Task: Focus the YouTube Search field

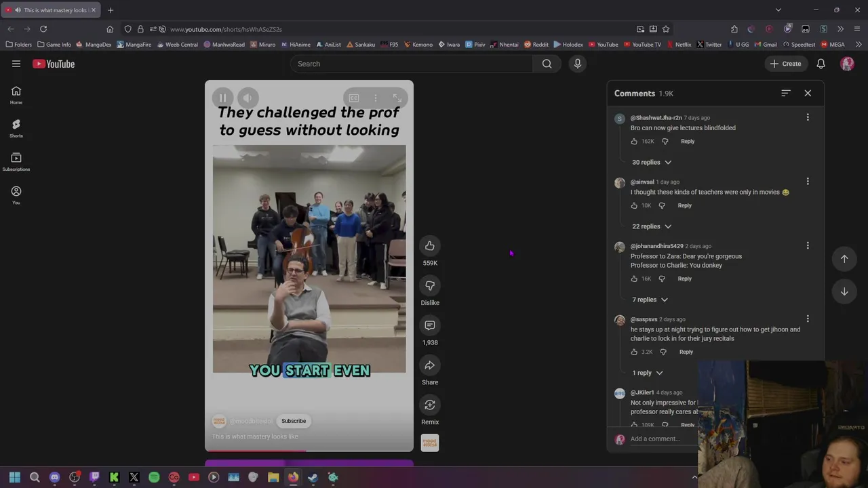Action: [x=412, y=64]
